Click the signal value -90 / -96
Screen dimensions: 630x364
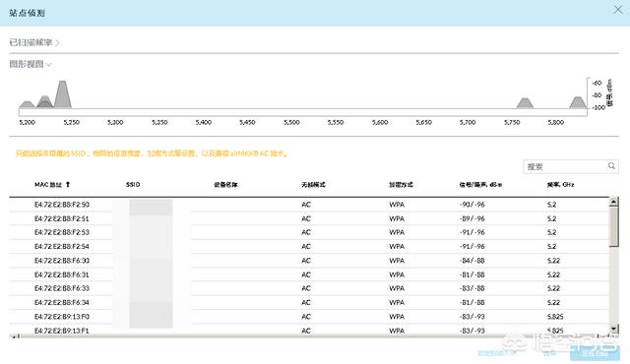click(x=472, y=205)
